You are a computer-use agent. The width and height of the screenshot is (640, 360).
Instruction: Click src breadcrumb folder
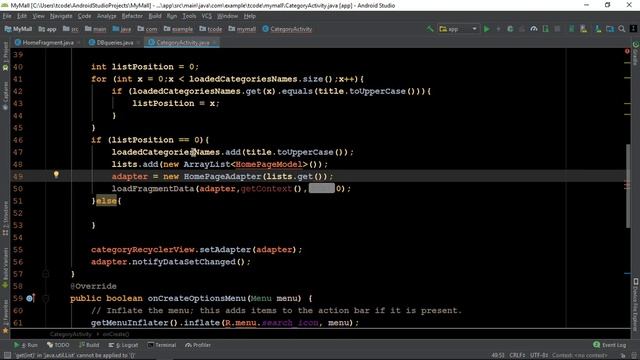[x=71, y=29]
